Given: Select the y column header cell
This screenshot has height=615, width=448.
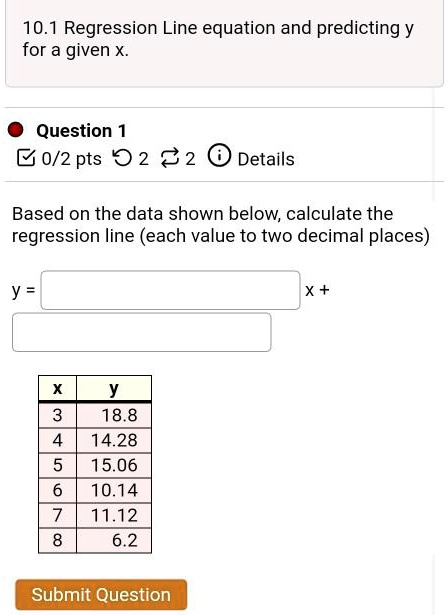Looking at the screenshot, I should 114,388.
